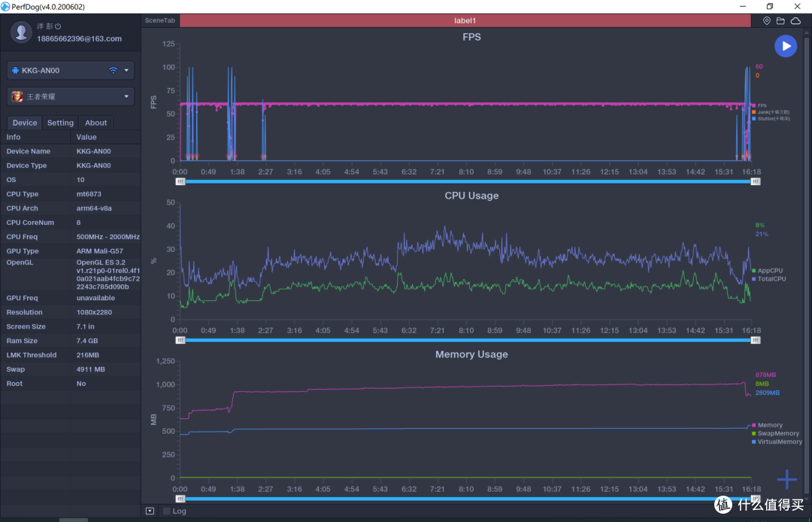Click the location pin icon in top bar
This screenshot has width=812, height=522.
(766, 21)
